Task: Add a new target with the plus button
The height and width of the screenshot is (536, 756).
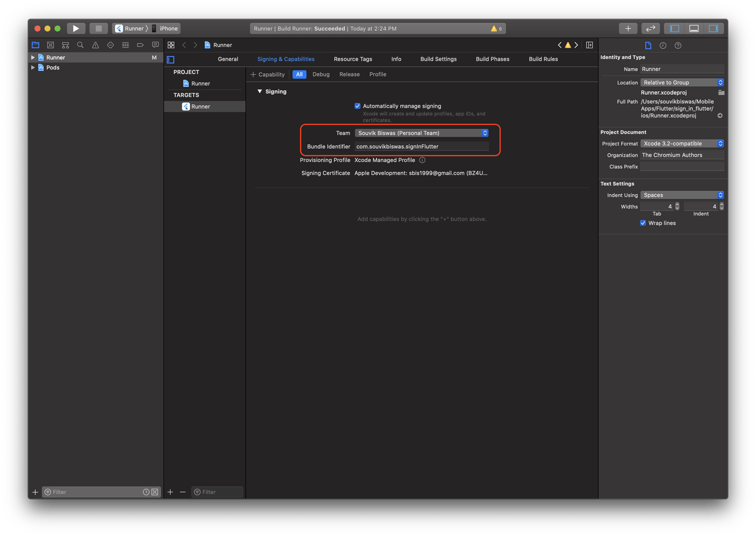Action: [x=170, y=492]
